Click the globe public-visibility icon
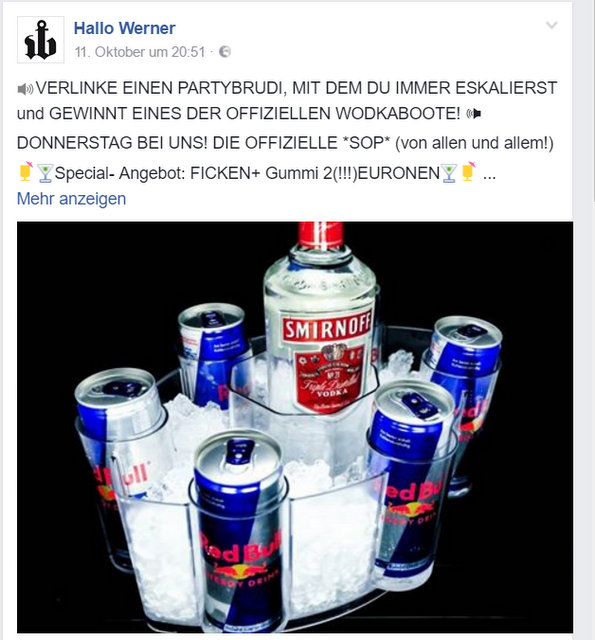The image size is (595, 640). point(225,52)
